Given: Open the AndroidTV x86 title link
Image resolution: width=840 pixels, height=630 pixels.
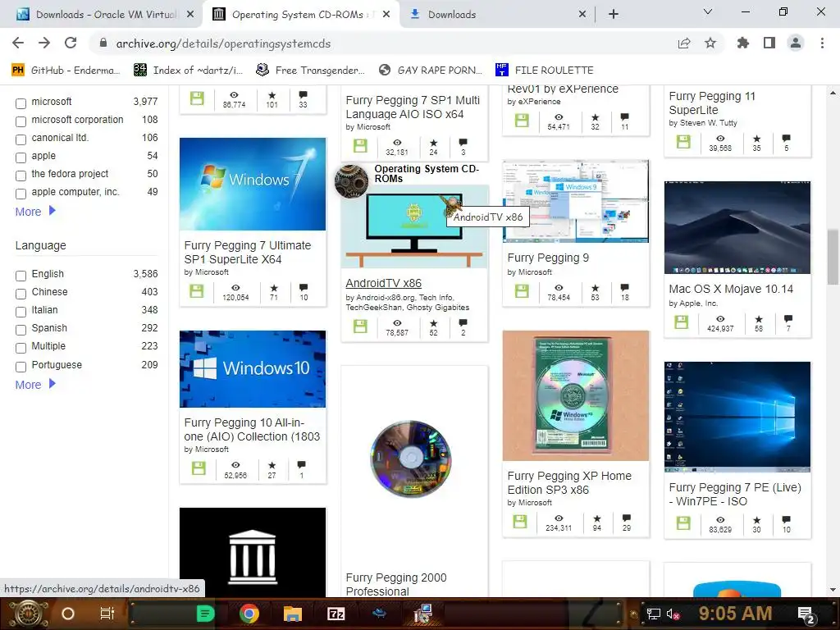Looking at the screenshot, I should click(x=384, y=283).
